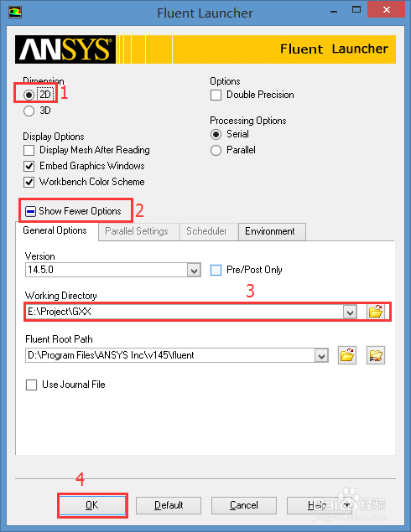
Task: Click the second folder icon beside Fluent Root Path
Action: pyautogui.click(x=376, y=355)
